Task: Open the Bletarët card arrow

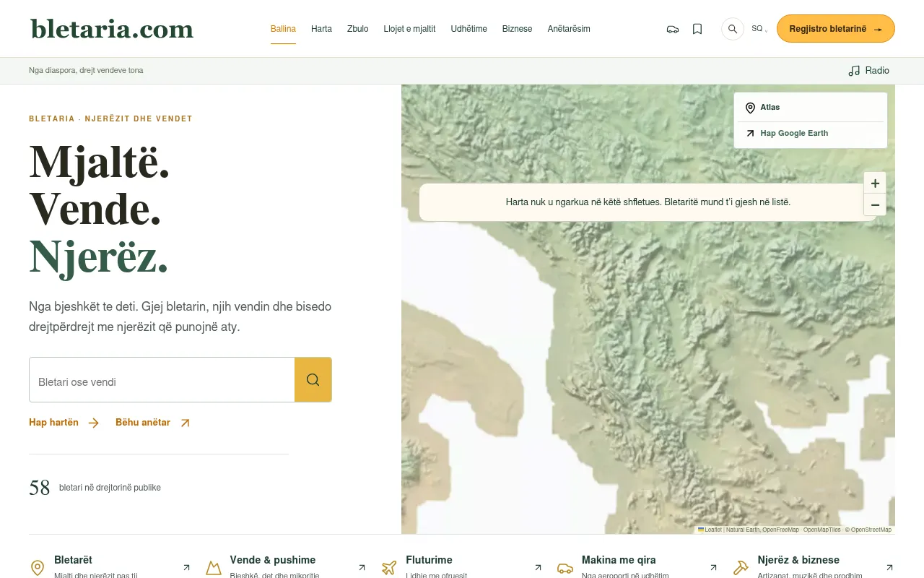Action: [x=186, y=567]
